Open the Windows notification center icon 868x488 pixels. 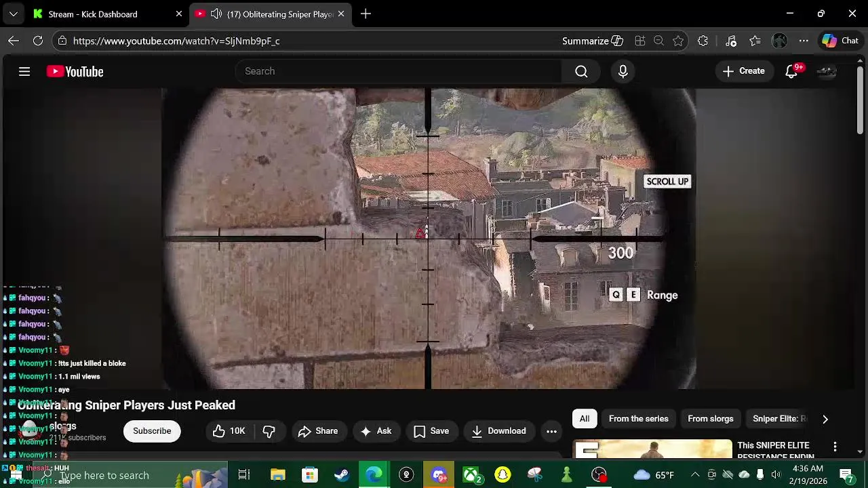[846, 475]
